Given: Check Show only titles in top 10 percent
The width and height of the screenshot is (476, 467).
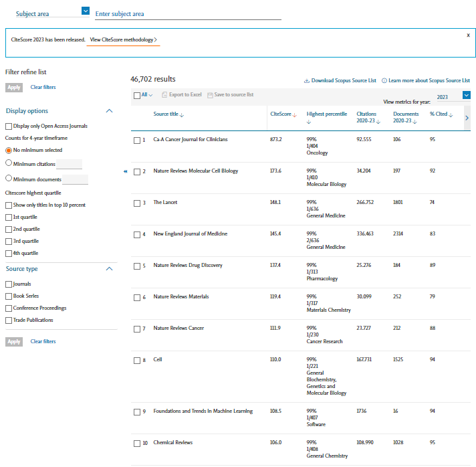Looking at the screenshot, I should pos(9,205).
